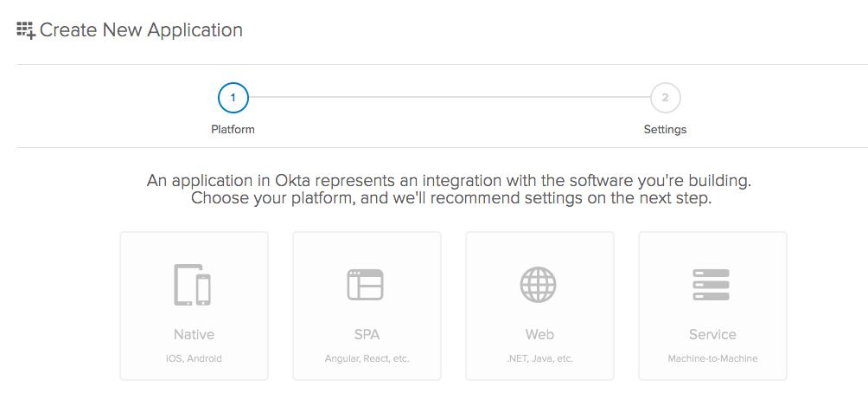Select the Platform step label

(x=233, y=130)
